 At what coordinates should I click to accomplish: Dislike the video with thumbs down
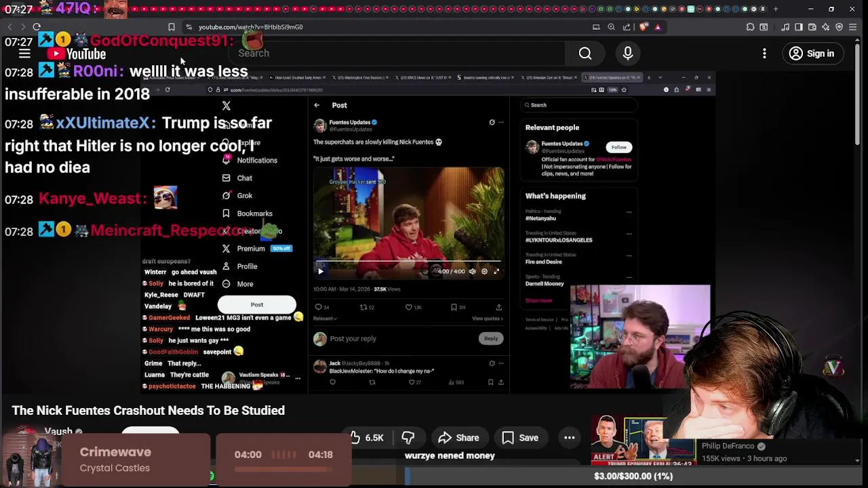tap(408, 438)
